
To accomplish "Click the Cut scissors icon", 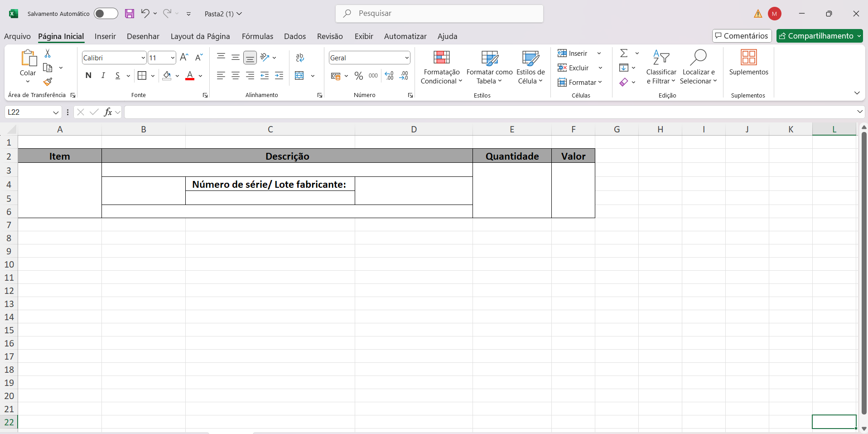I will 48,54.
